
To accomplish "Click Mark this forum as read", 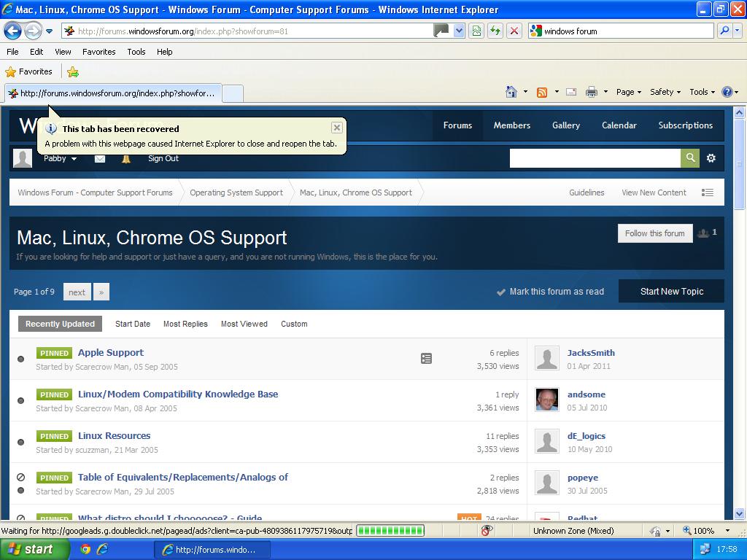I will click(x=550, y=292).
